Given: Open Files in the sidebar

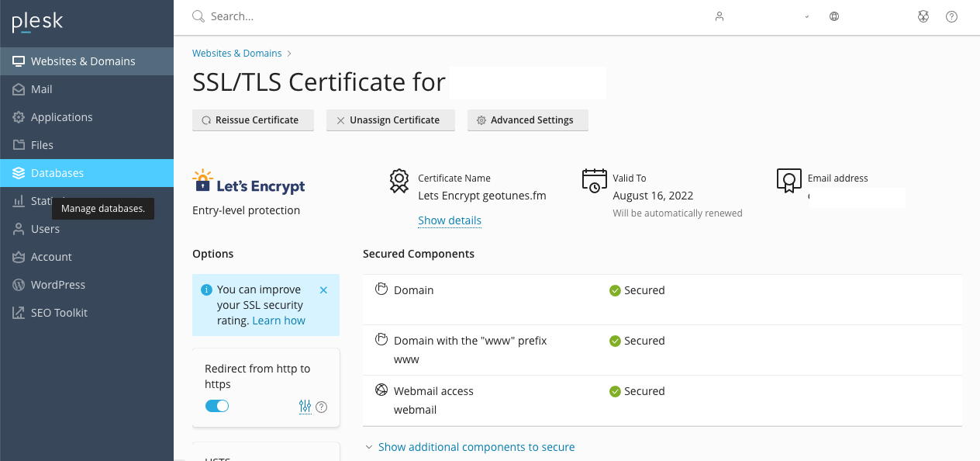Looking at the screenshot, I should pos(87,145).
